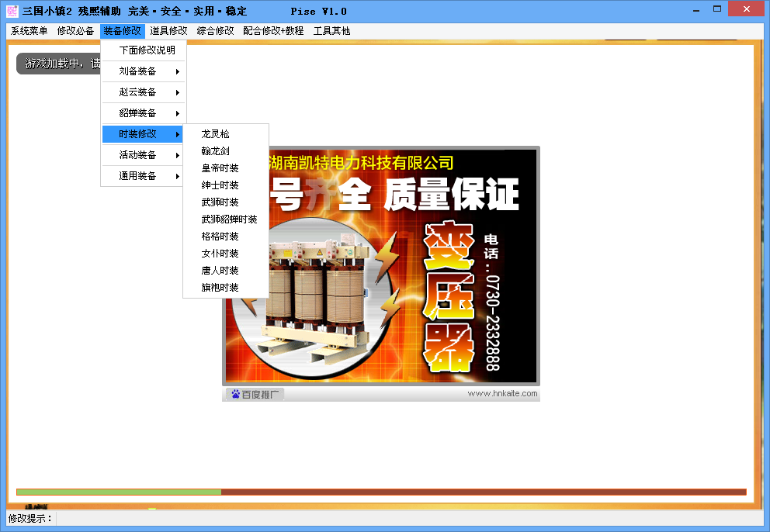
Task: Open the 道具修改 menu
Action: click(x=168, y=31)
